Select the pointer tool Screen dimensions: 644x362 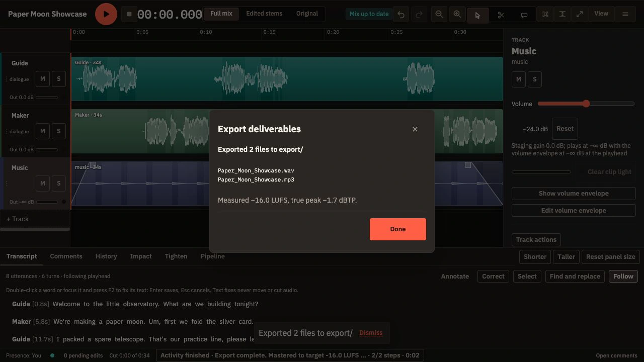tap(477, 15)
